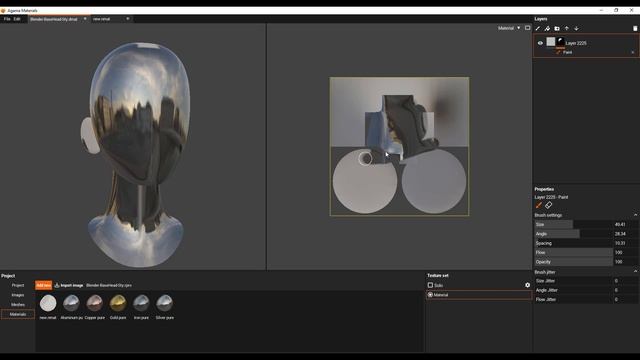
Task: Select the eraser tool in Properties
Action: [x=549, y=205]
